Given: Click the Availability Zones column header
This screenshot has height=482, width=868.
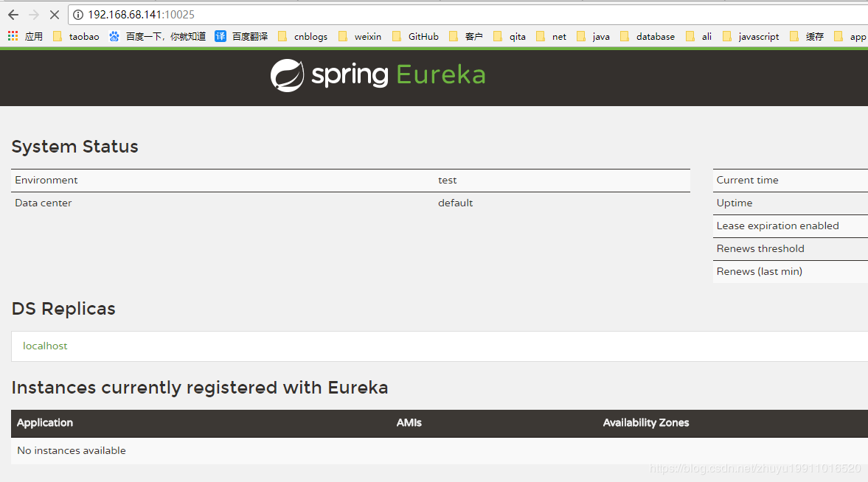Looking at the screenshot, I should tap(646, 423).
